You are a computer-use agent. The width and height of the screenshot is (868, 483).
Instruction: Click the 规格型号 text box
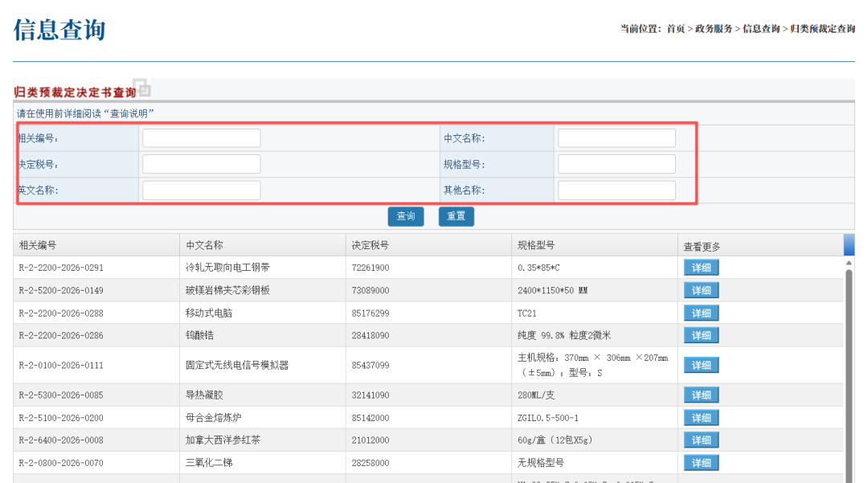pyautogui.click(x=616, y=164)
